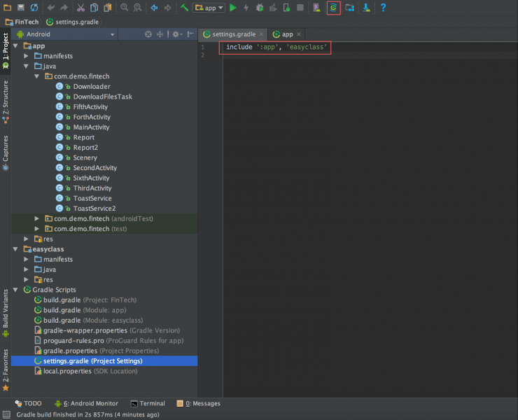
Task: Select MainActivity in the project tree
Action: [91, 127]
